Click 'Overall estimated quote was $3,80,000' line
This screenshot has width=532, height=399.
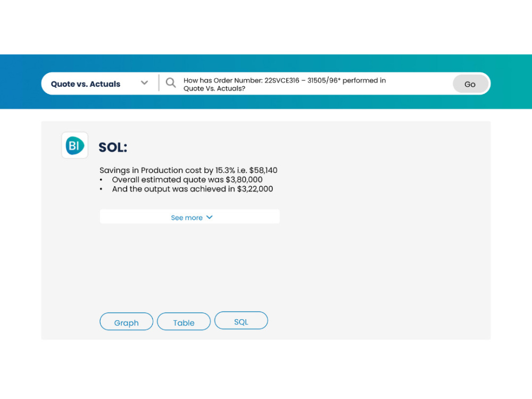(x=187, y=180)
